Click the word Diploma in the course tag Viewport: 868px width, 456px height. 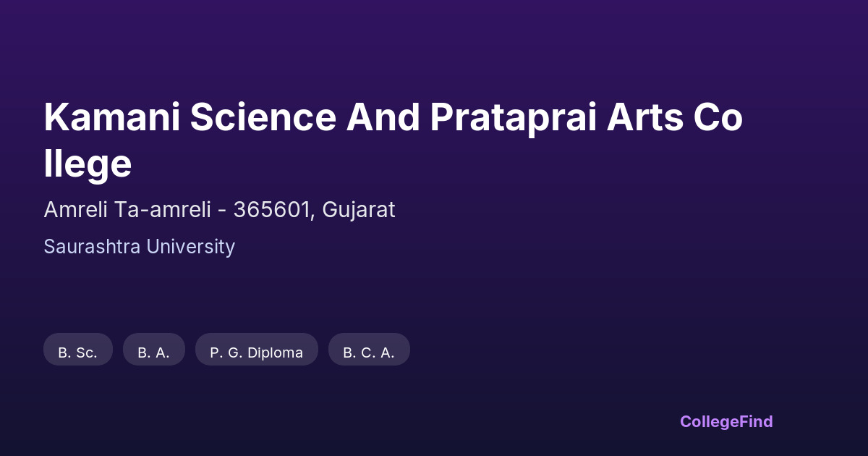pos(274,352)
